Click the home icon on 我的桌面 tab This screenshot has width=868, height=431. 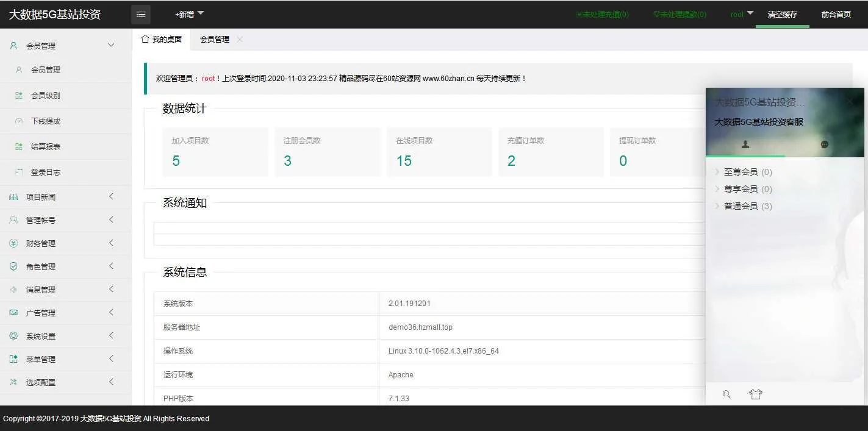145,39
